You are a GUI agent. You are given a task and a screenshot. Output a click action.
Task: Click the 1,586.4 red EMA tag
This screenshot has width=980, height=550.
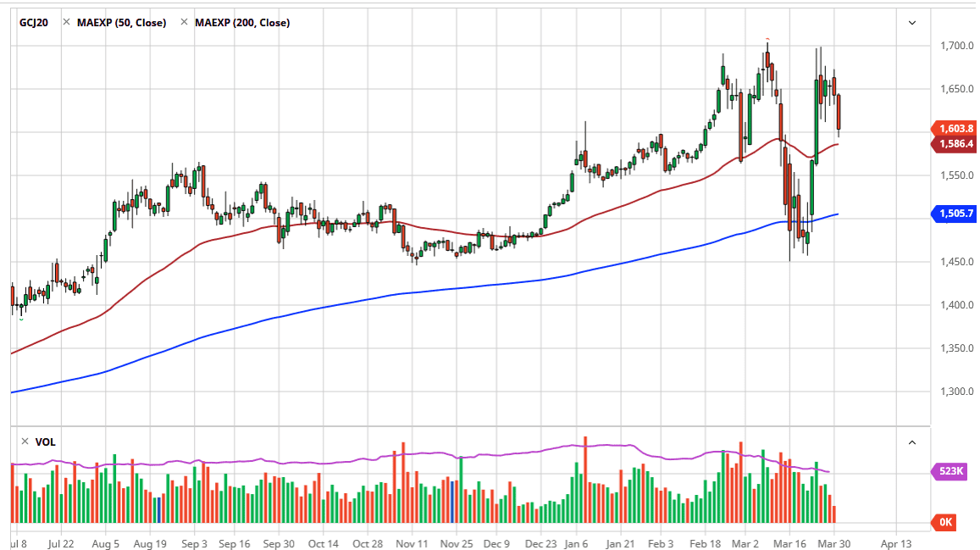[954, 144]
